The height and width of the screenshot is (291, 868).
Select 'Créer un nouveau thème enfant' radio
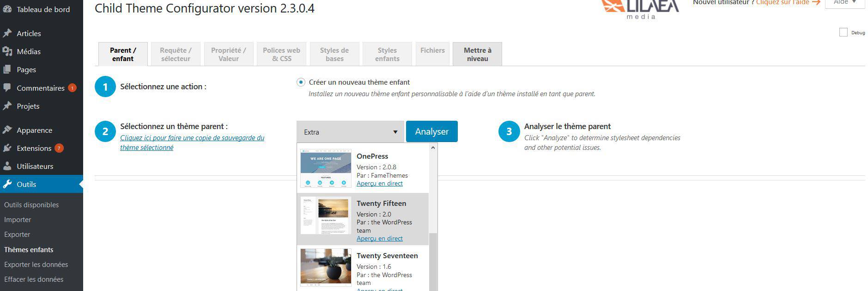tap(301, 82)
